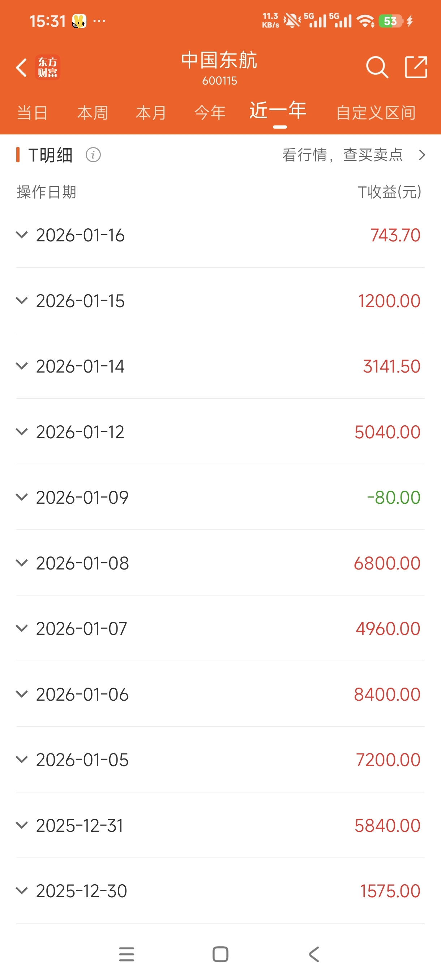Expand the 2026-01-06 row chevron
This screenshot has height=980, width=441.
point(22,694)
